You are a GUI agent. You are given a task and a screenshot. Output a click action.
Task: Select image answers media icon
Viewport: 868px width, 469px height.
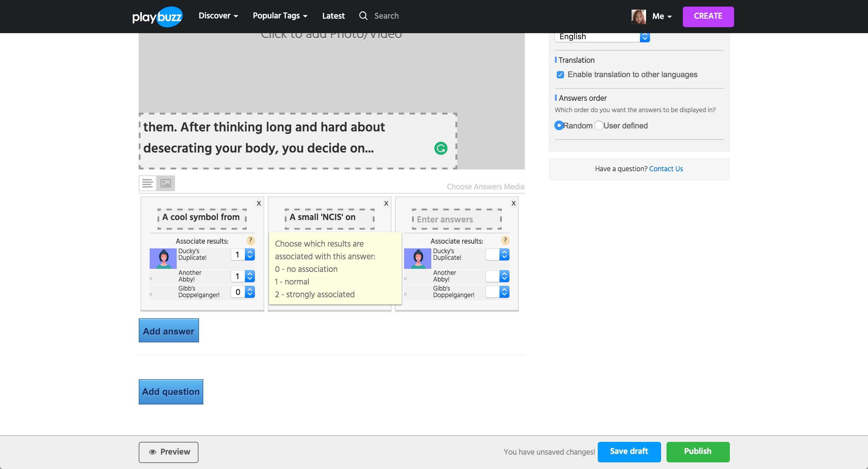(x=166, y=183)
